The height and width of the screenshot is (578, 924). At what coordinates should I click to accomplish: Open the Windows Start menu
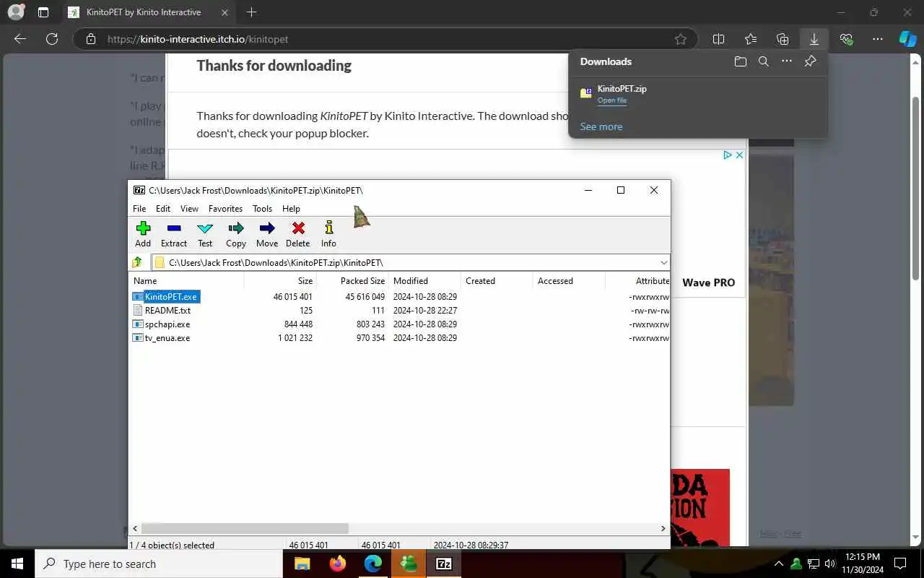[17, 564]
